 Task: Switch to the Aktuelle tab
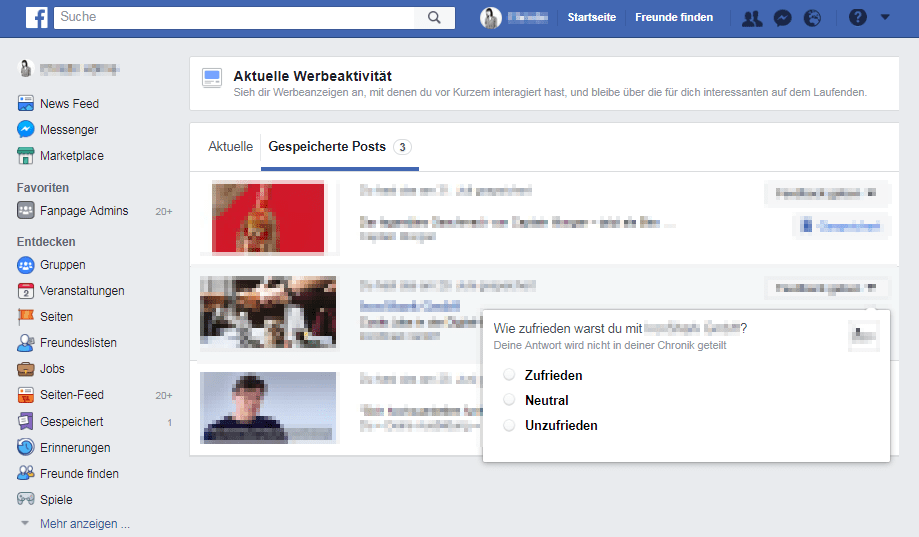[x=230, y=147]
